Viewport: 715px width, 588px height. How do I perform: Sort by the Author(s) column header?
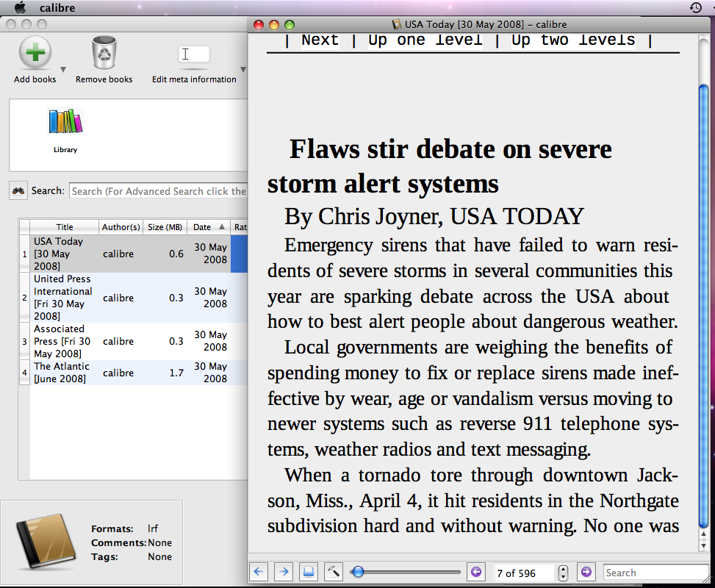coord(121,226)
